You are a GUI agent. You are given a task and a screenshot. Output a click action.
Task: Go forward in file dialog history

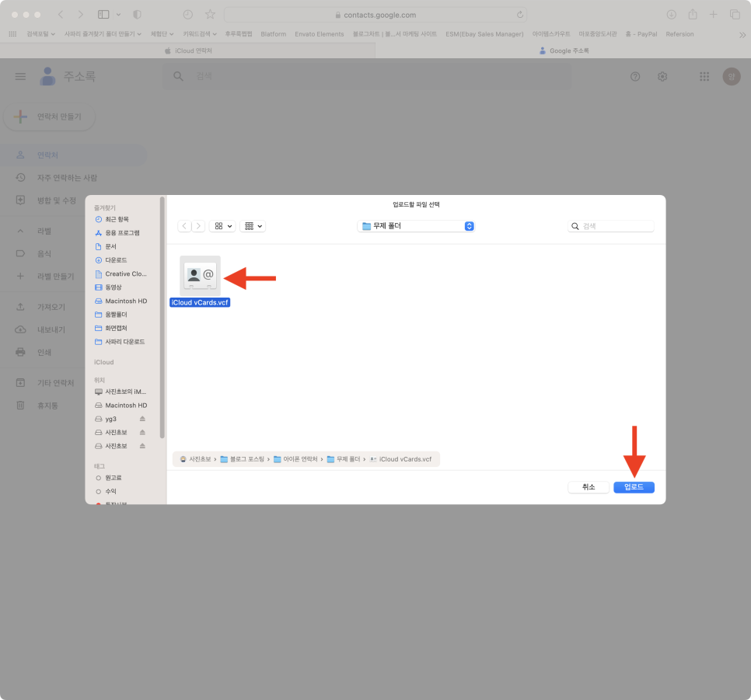pyautogui.click(x=198, y=226)
